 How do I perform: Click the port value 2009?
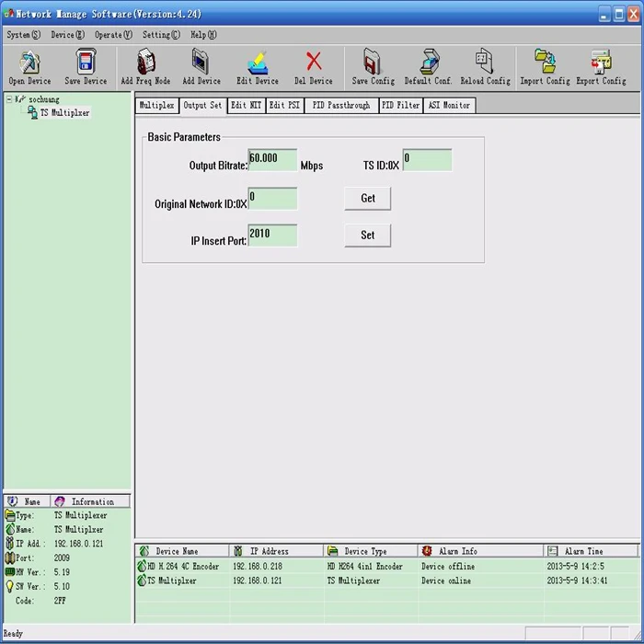pyautogui.click(x=62, y=558)
